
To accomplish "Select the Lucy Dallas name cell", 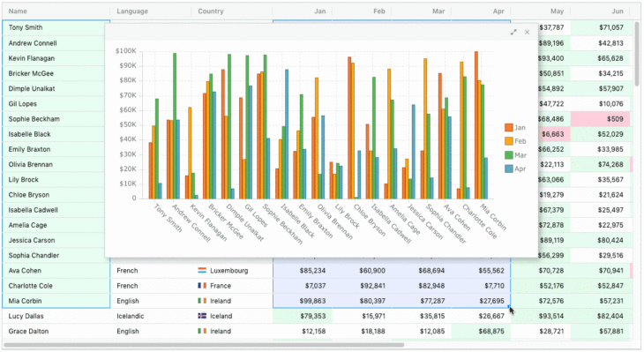I will 56,316.
